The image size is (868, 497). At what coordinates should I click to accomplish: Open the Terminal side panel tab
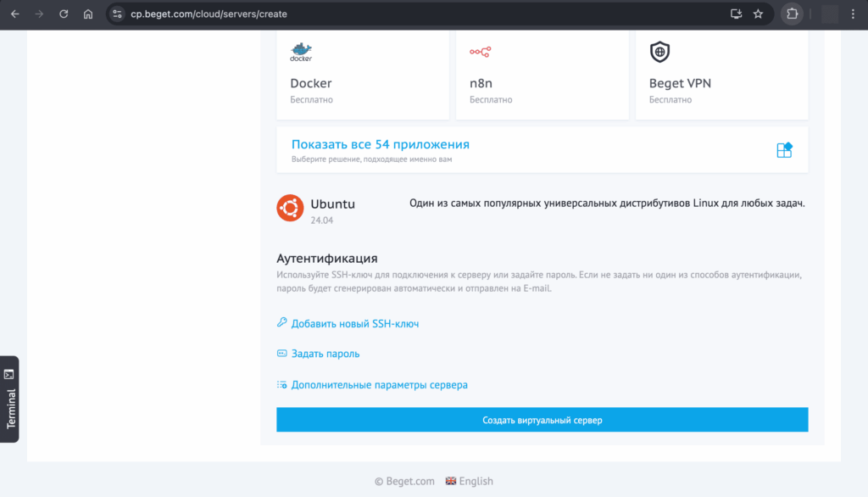pyautogui.click(x=9, y=399)
